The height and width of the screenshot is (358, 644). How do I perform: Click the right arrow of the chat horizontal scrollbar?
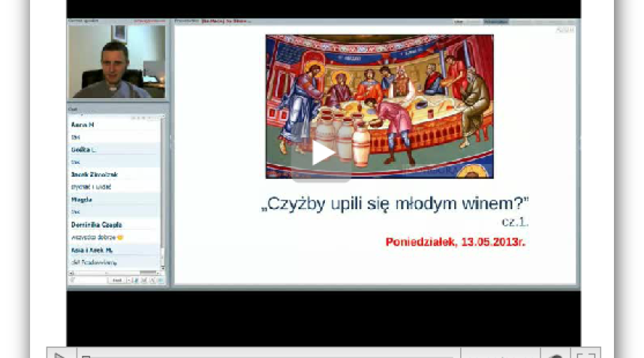(157, 273)
